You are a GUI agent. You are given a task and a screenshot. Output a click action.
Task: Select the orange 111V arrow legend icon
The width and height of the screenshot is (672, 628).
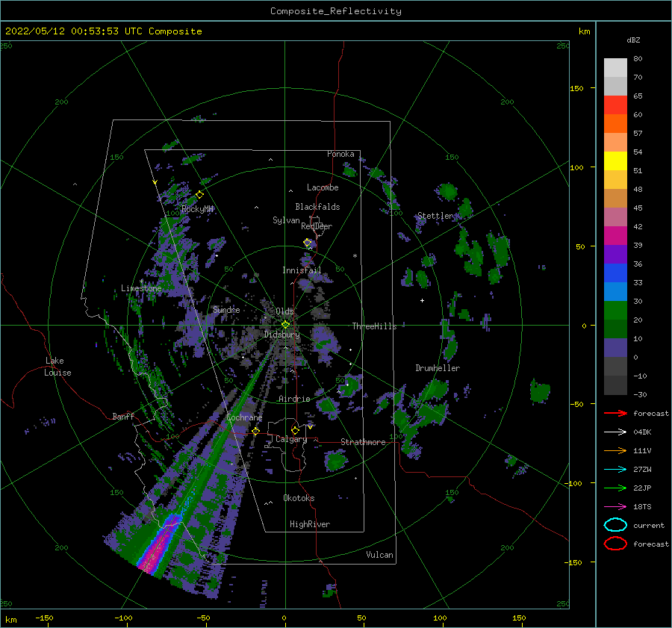[x=615, y=450]
